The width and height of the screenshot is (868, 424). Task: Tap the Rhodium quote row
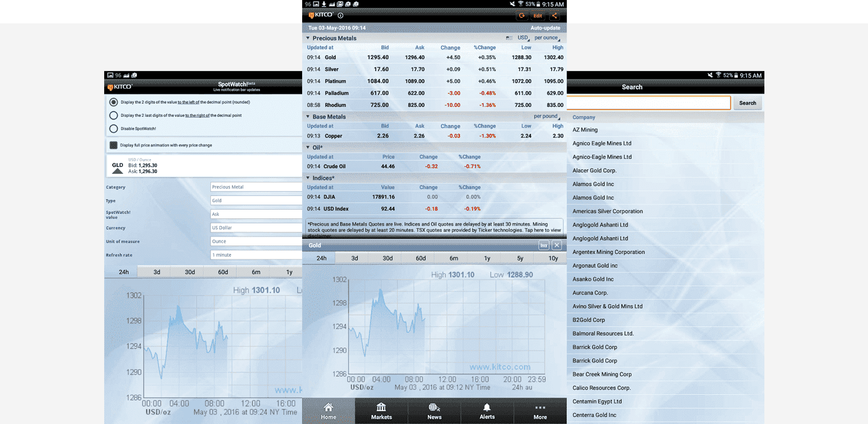click(435, 105)
